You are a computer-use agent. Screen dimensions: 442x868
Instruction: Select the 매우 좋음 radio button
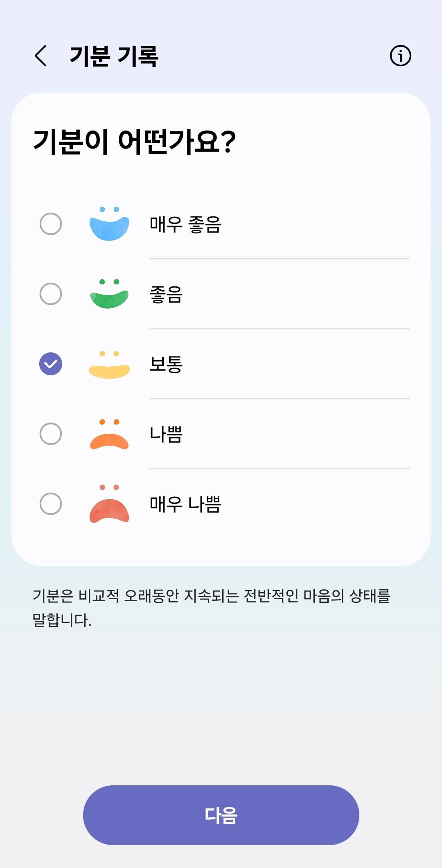point(51,224)
